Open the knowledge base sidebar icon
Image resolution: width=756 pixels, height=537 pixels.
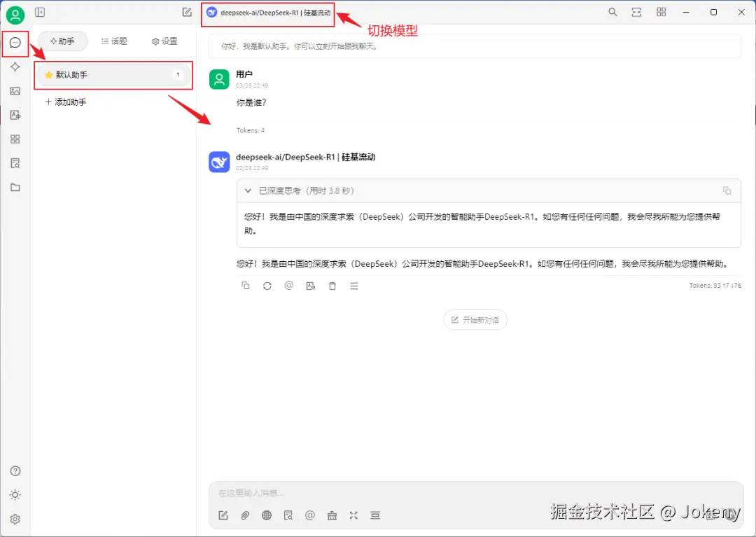[x=15, y=163]
